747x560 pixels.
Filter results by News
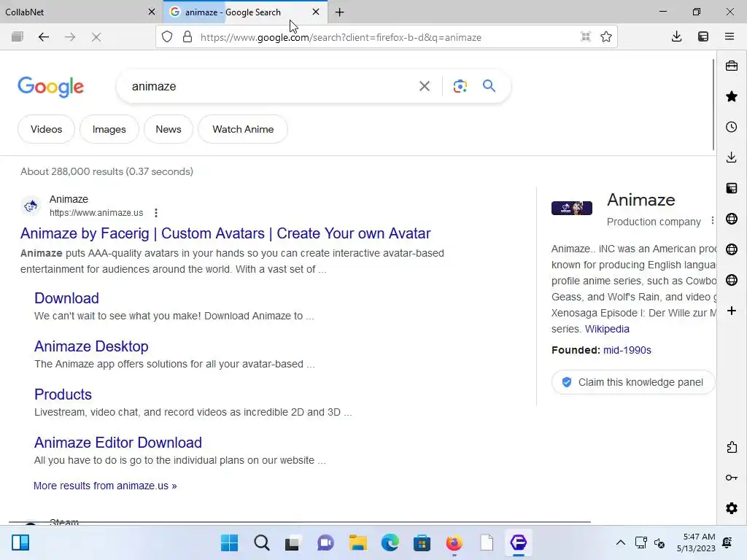click(169, 129)
